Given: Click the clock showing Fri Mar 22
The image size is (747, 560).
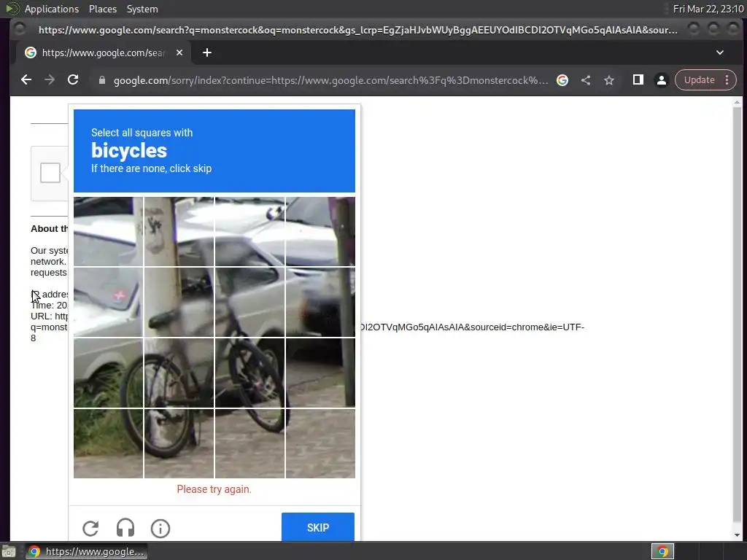Looking at the screenshot, I should pos(708,9).
